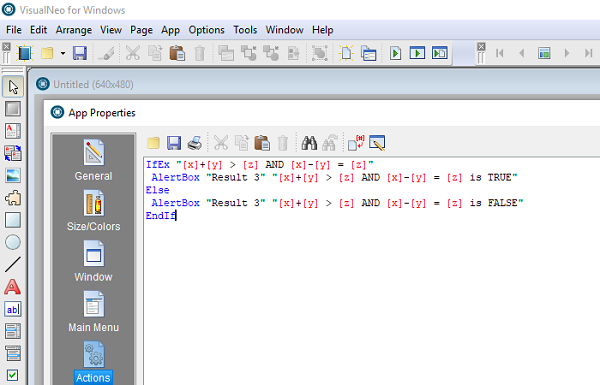
Task: Click the Run in window icon
Action: click(417, 53)
